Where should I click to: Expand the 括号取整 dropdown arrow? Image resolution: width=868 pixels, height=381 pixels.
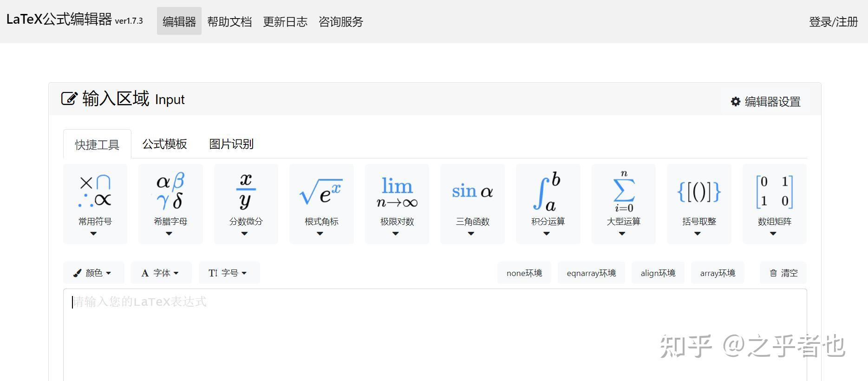tap(698, 234)
